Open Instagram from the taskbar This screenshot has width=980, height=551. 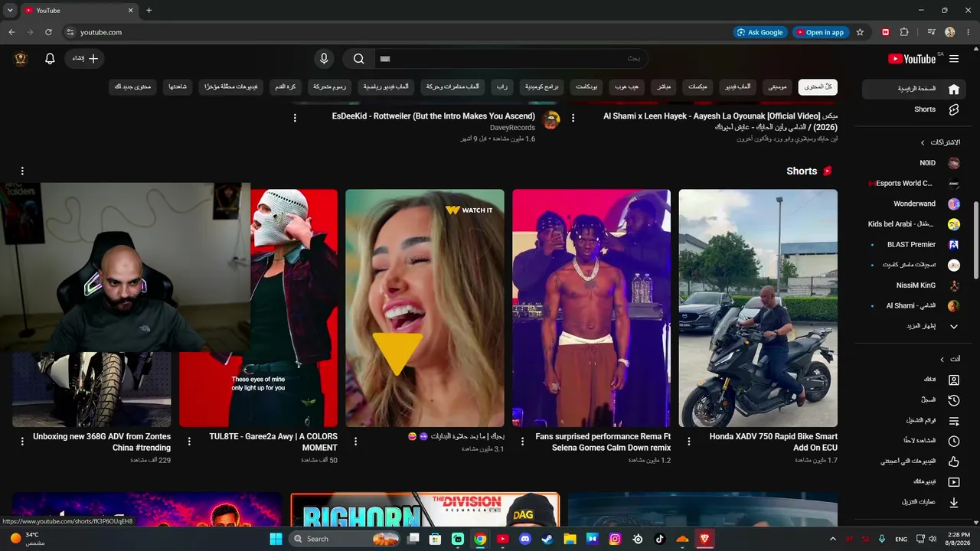coord(615,539)
